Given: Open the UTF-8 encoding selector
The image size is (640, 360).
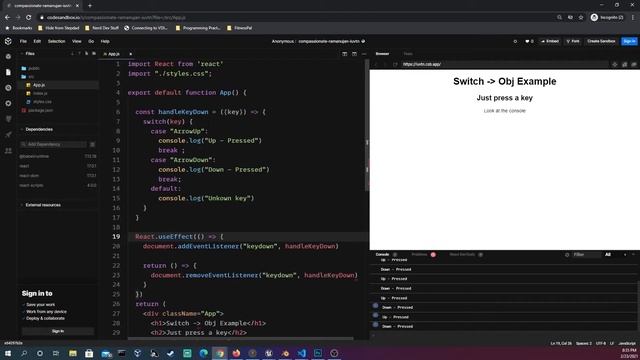Looking at the screenshot, I should coord(601,344).
